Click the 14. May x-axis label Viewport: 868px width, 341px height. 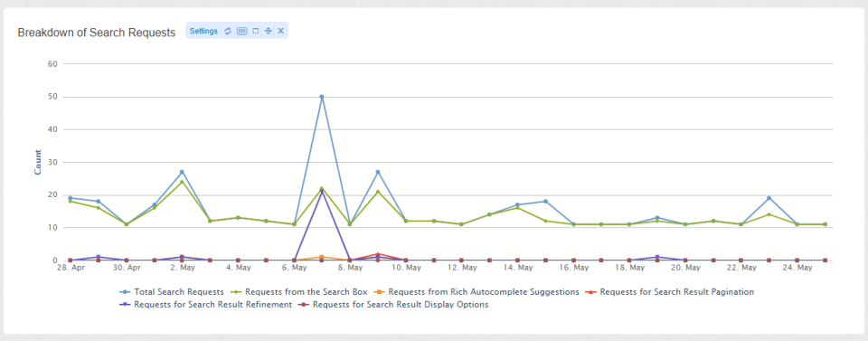point(517,268)
